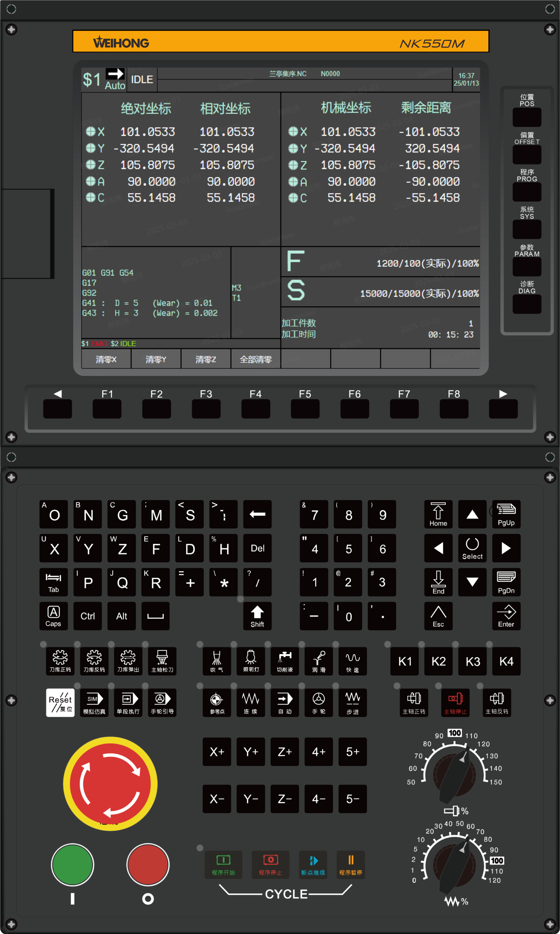The image size is (560, 934).
Task: Open the POS position page
Action: coord(527,117)
